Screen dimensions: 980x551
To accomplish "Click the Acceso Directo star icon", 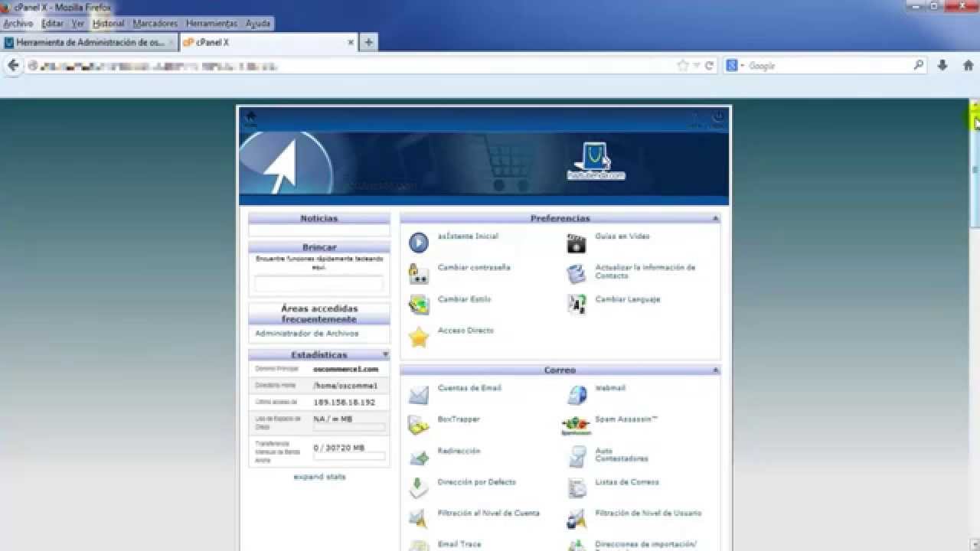I will (x=419, y=337).
